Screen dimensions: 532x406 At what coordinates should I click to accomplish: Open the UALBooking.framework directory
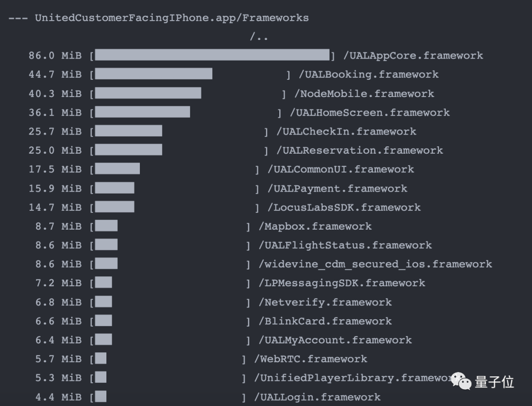click(x=368, y=75)
